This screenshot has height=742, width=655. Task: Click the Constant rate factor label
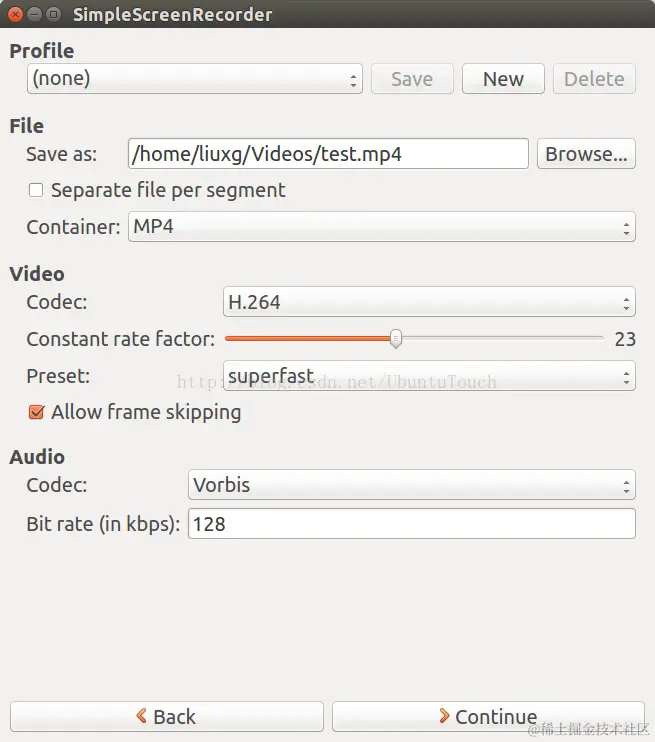tap(121, 339)
